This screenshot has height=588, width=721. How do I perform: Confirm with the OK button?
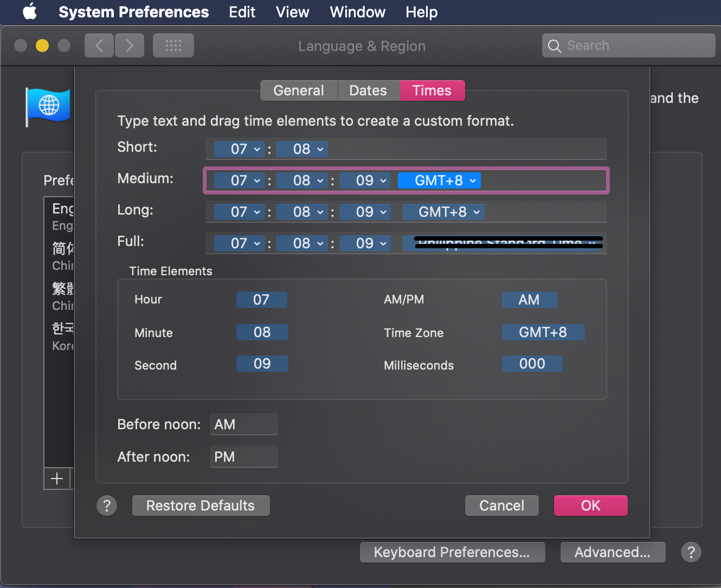590,506
